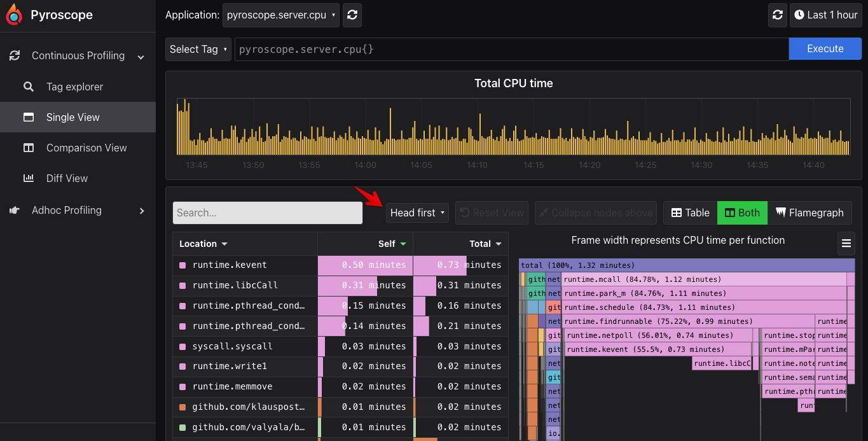Click the Pyroscope flame logo
Screen dimensions: 868x441
(14, 15)
